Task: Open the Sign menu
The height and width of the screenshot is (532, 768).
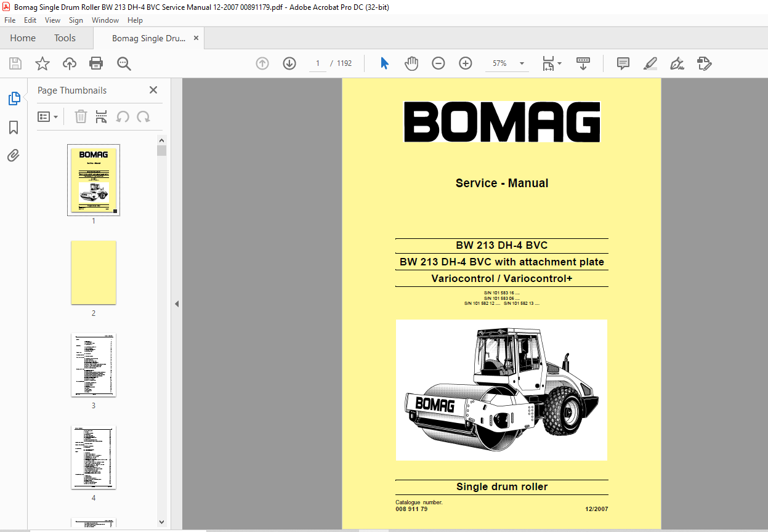Action: pyautogui.click(x=76, y=20)
